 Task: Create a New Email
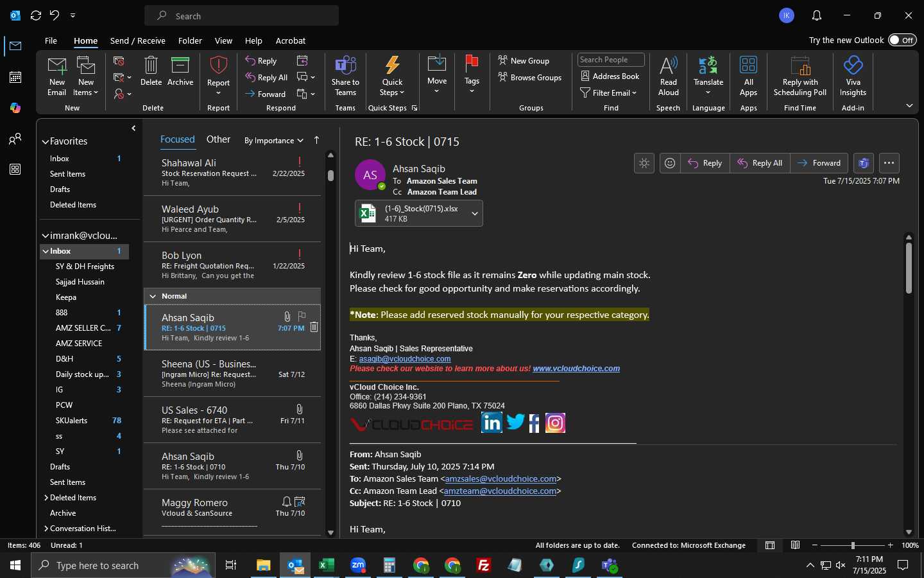click(56, 76)
